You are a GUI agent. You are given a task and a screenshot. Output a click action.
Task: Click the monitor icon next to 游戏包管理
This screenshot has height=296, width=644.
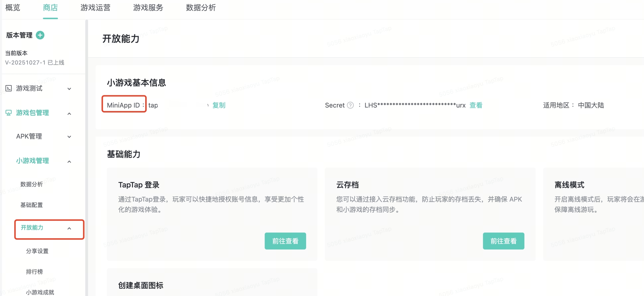click(x=8, y=113)
